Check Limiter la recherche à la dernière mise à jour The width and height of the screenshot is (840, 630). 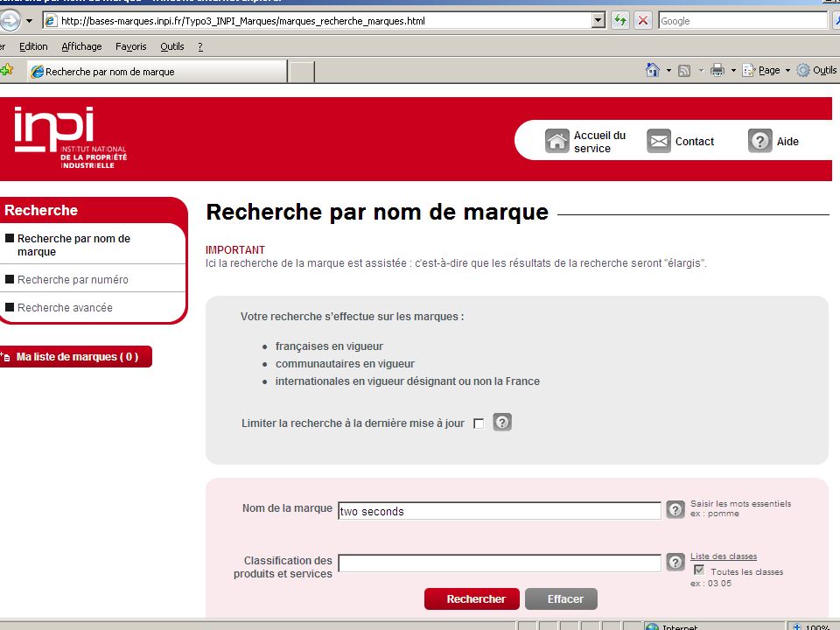pos(479,423)
